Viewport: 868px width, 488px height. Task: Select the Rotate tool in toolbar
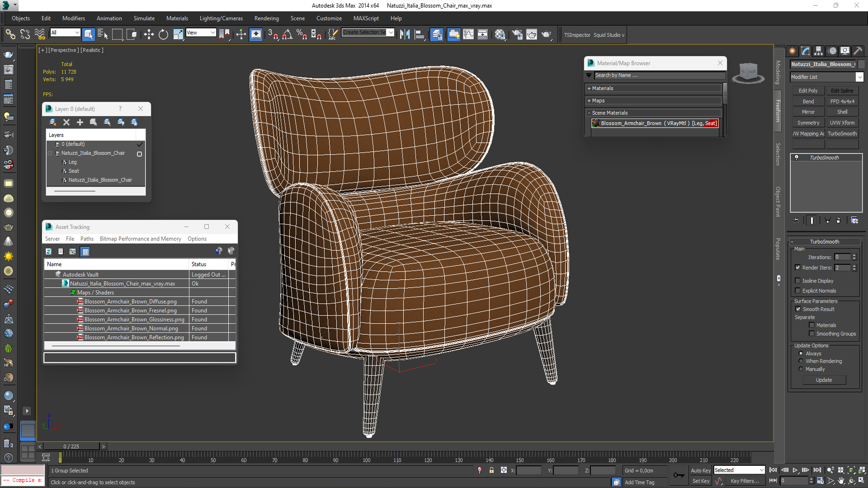(x=163, y=34)
